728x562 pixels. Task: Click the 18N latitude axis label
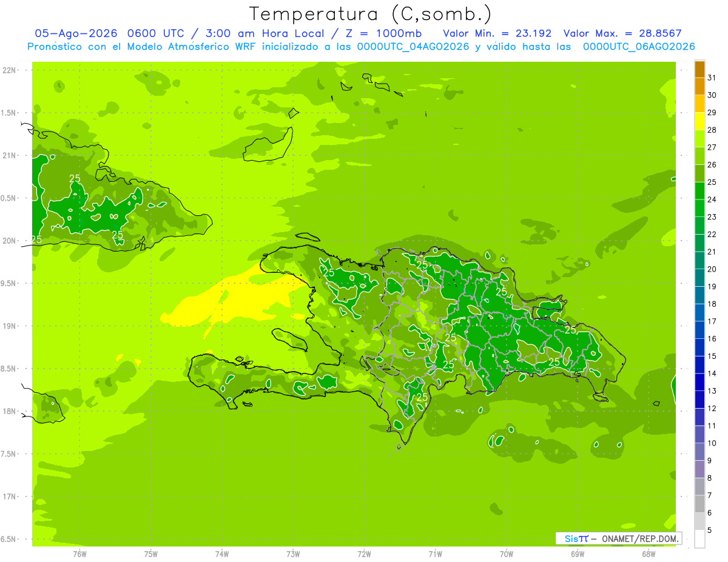(x=10, y=411)
